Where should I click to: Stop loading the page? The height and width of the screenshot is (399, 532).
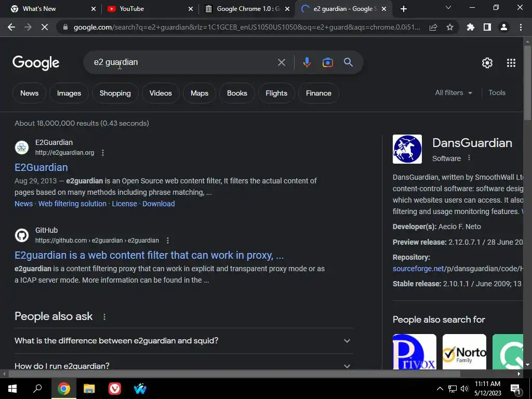click(x=45, y=27)
